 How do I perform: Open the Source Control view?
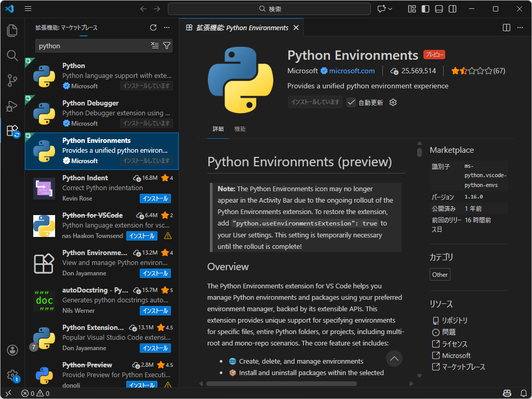point(12,82)
